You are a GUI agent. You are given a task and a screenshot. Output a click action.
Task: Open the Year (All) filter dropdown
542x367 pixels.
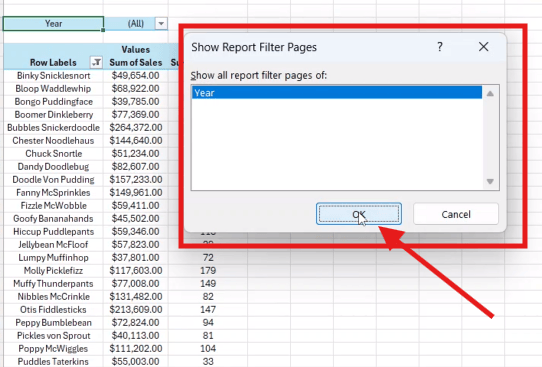coord(161,23)
